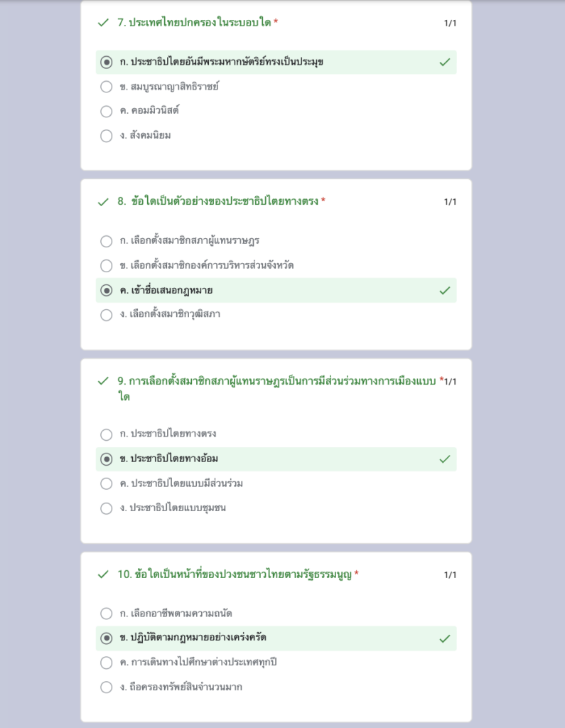Viewport: 565px width, 728px height.
Task: Click the green checkmark beside question 7 title
Action: click(103, 23)
